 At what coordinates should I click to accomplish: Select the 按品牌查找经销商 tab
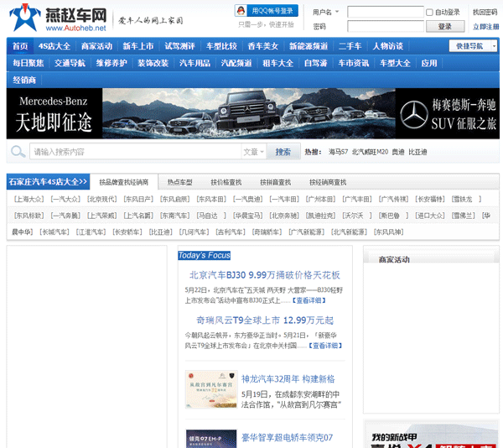point(124,182)
